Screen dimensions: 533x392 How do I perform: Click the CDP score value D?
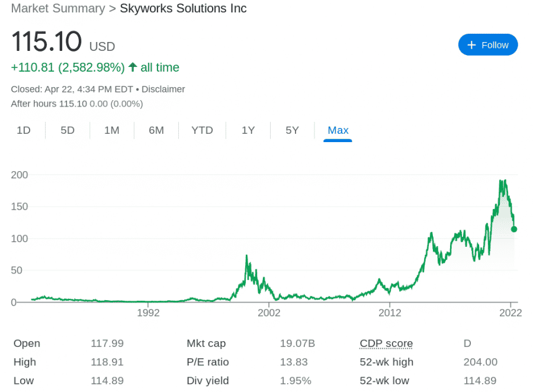[x=467, y=343]
